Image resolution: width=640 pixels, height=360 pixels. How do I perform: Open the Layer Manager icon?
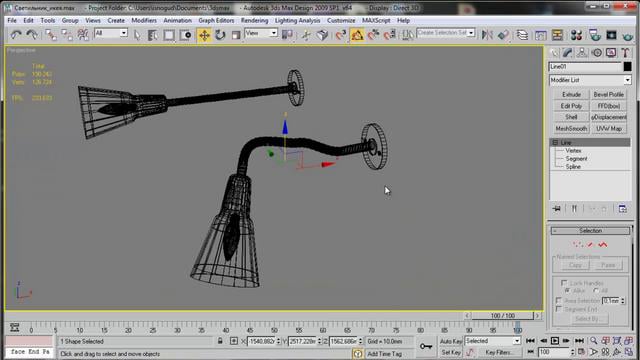tap(522, 35)
